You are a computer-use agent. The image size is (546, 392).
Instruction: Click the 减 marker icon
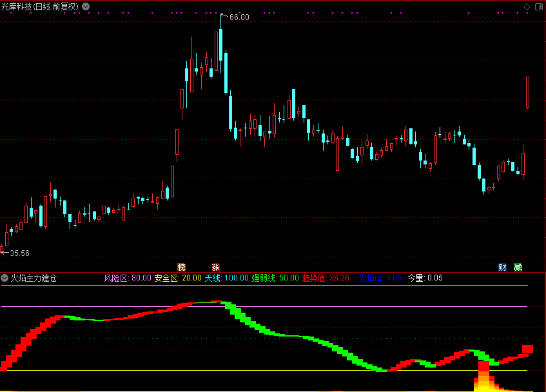click(x=518, y=268)
